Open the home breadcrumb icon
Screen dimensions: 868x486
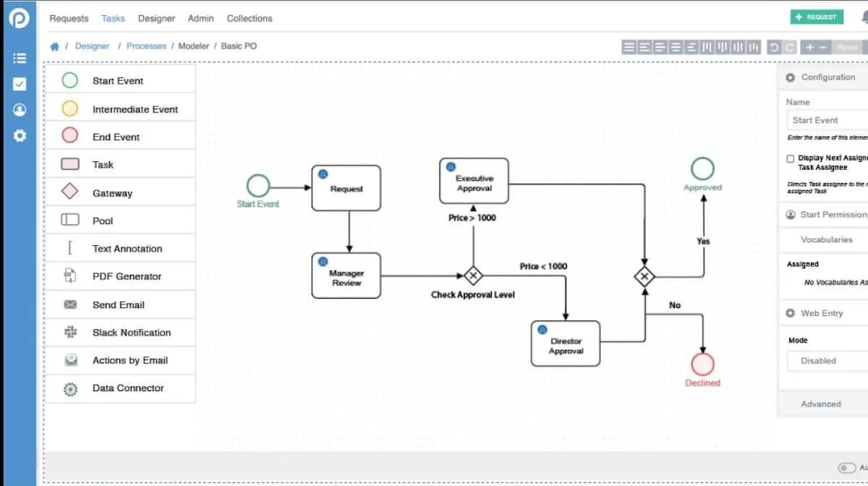[54, 46]
